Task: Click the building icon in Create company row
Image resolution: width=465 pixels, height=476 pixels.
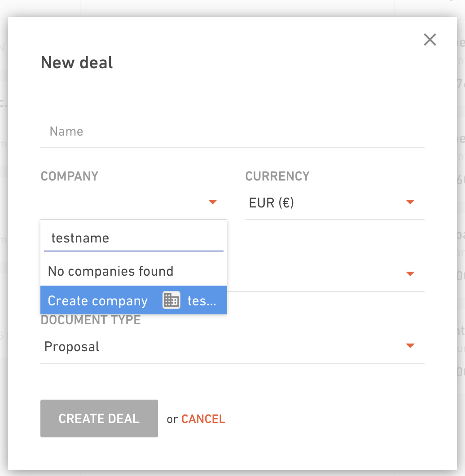Action: pyautogui.click(x=171, y=300)
